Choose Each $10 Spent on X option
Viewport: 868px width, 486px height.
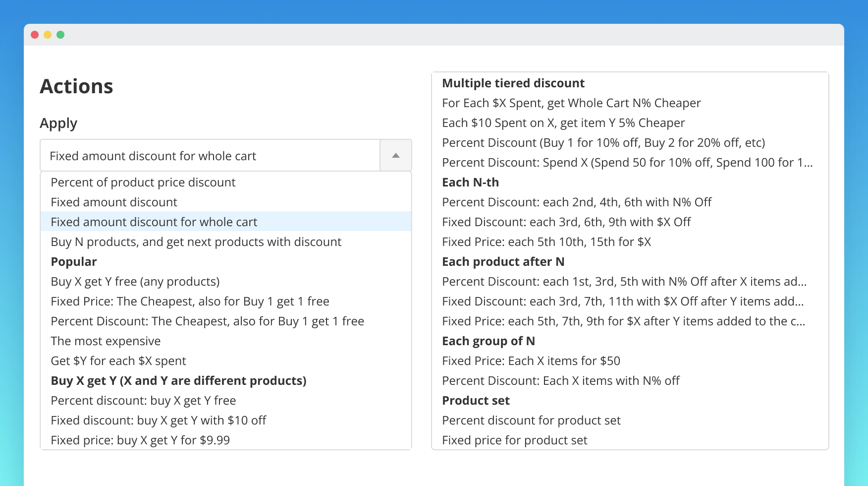click(x=563, y=123)
